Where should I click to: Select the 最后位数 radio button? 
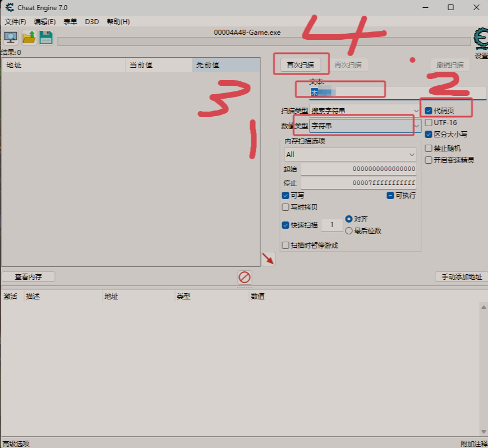coord(349,231)
